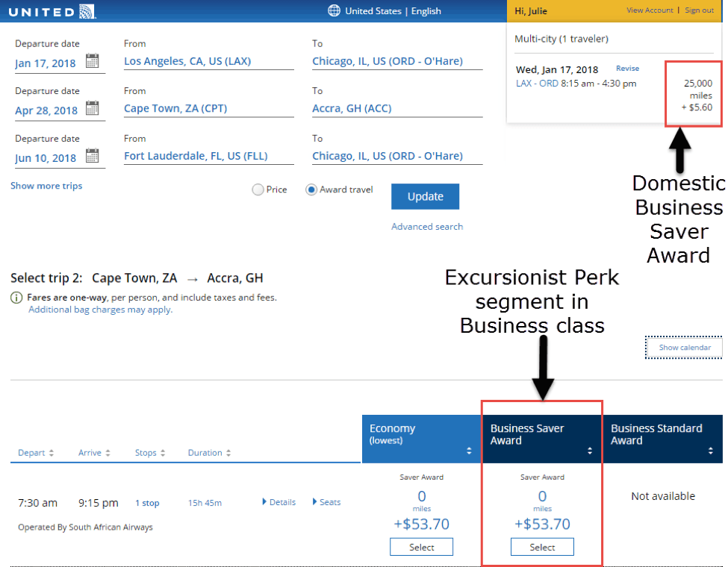Open the calendar for the Jan 17 departure date

click(93, 62)
